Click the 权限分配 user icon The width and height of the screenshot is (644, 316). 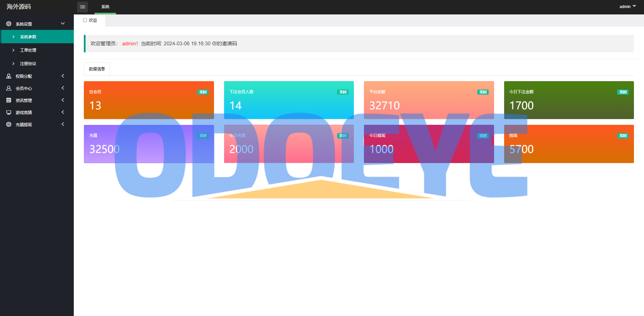pyautogui.click(x=9, y=76)
